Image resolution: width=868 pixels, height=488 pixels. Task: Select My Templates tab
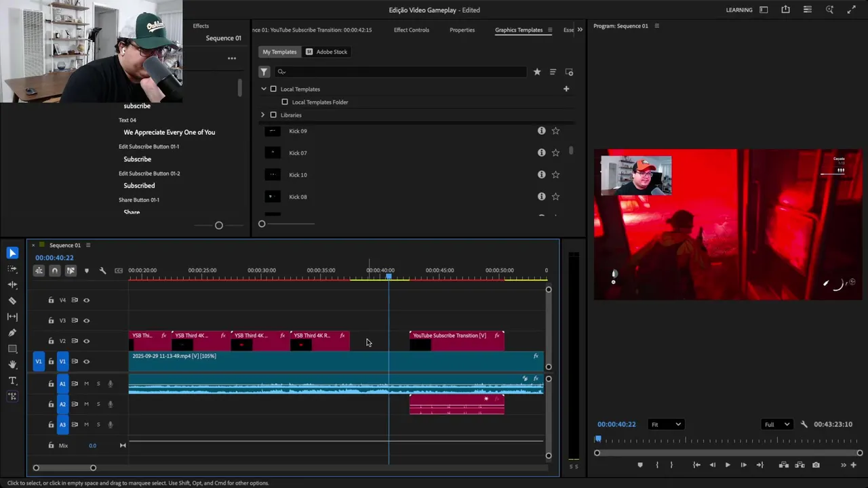[279, 52]
